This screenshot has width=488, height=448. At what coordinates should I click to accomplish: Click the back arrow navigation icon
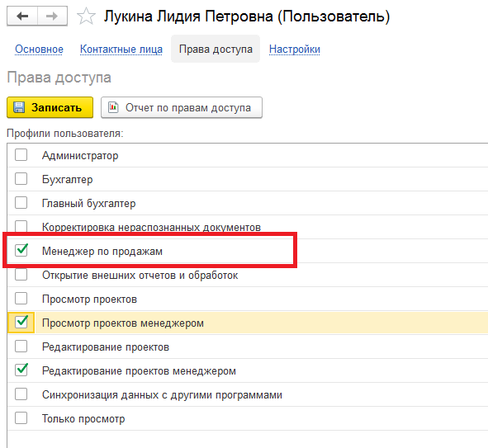[x=22, y=16]
